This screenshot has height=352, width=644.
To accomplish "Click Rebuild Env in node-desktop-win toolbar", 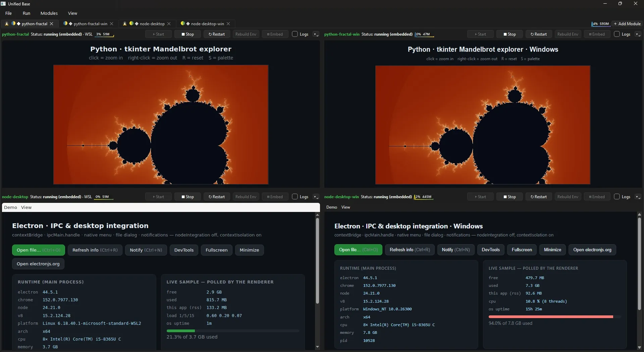I will [x=568, y=197].
